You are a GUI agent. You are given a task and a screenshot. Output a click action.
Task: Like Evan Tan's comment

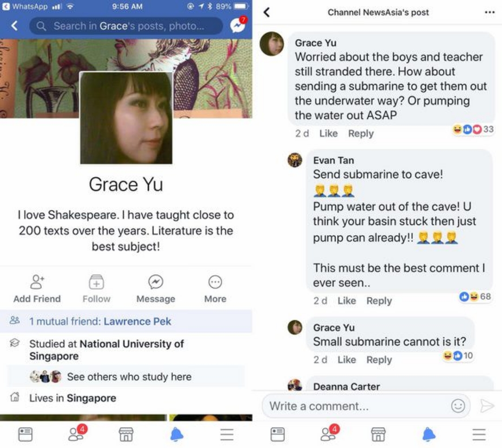[x=346, y=301]
